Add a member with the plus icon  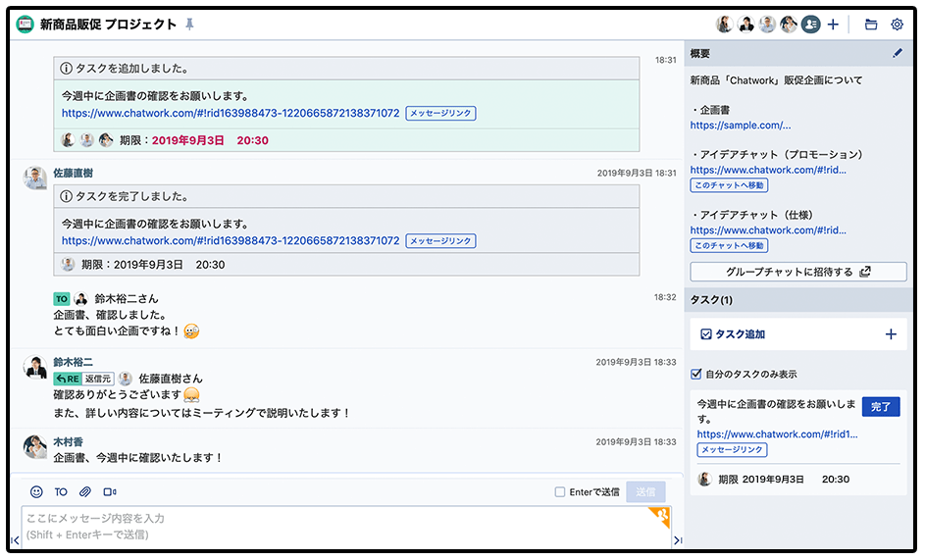click(x=833, y=25)
